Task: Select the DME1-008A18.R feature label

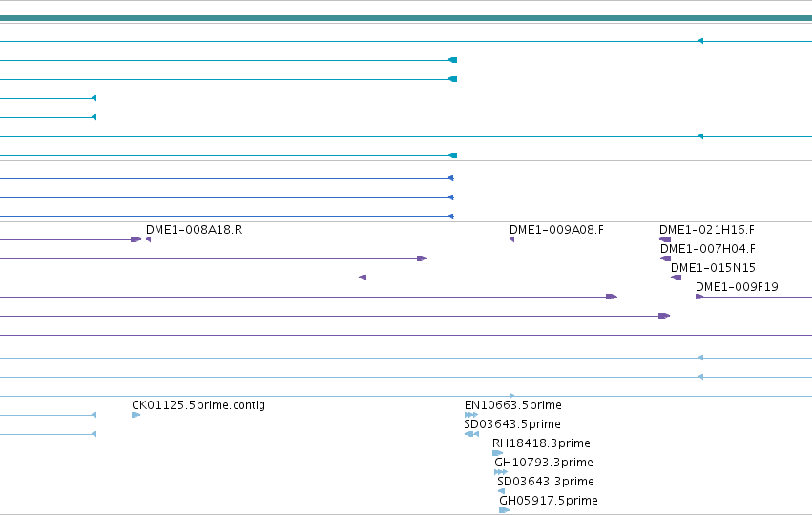Action: pos(195,229)
